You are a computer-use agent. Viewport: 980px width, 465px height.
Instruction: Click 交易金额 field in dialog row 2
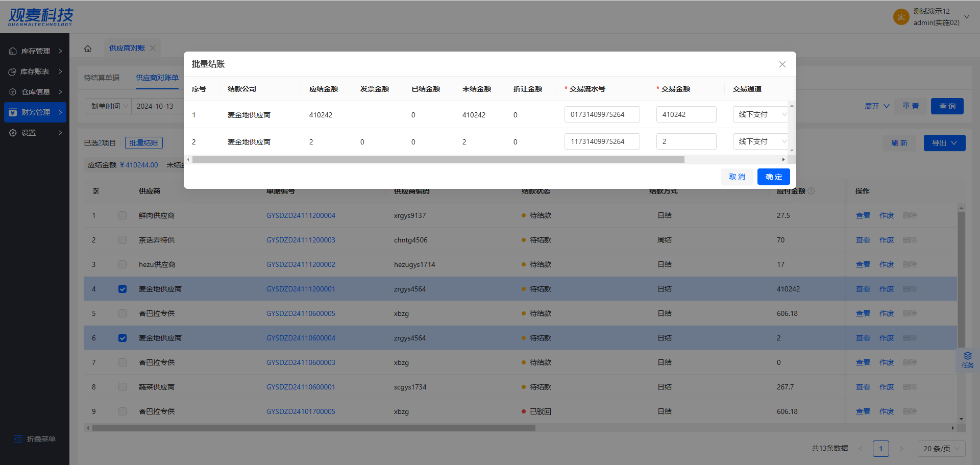click(687, 141)
